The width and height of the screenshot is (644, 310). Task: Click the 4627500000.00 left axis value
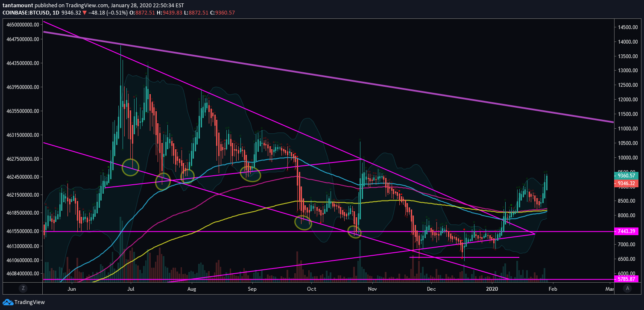23,159
